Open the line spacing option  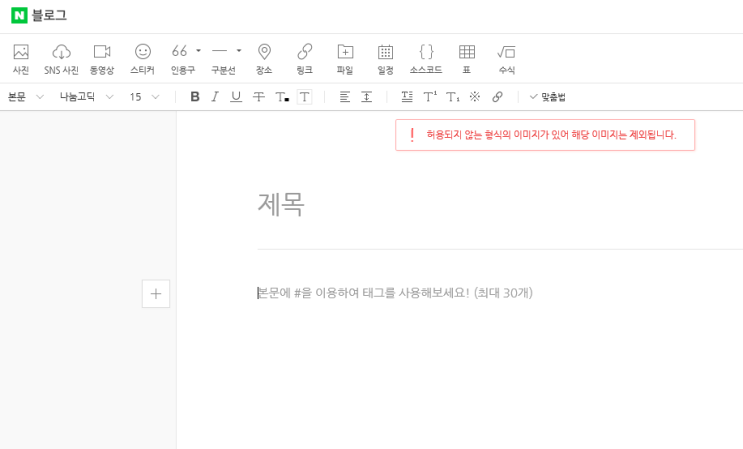click(x=366, y=97)
